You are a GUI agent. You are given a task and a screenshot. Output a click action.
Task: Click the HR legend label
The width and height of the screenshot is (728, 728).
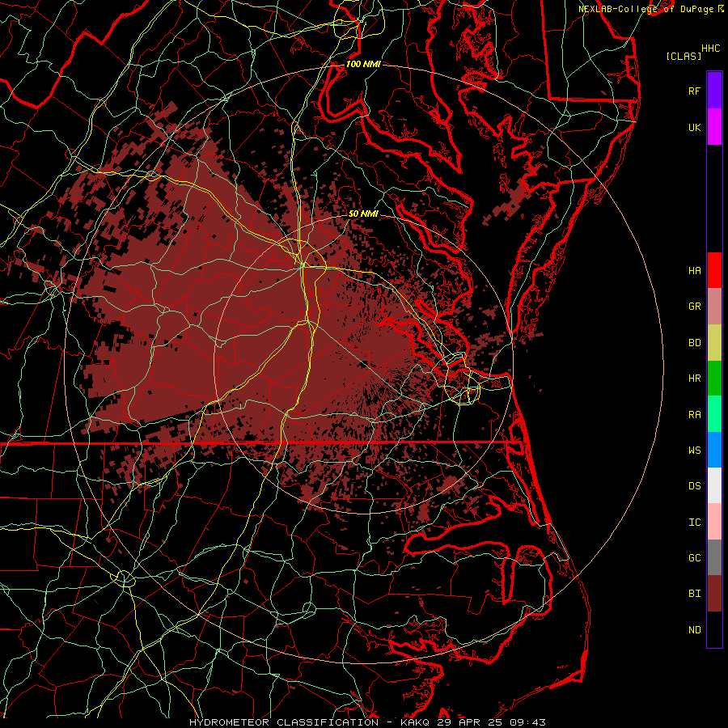pyautogui.click(x=694, y=379)
